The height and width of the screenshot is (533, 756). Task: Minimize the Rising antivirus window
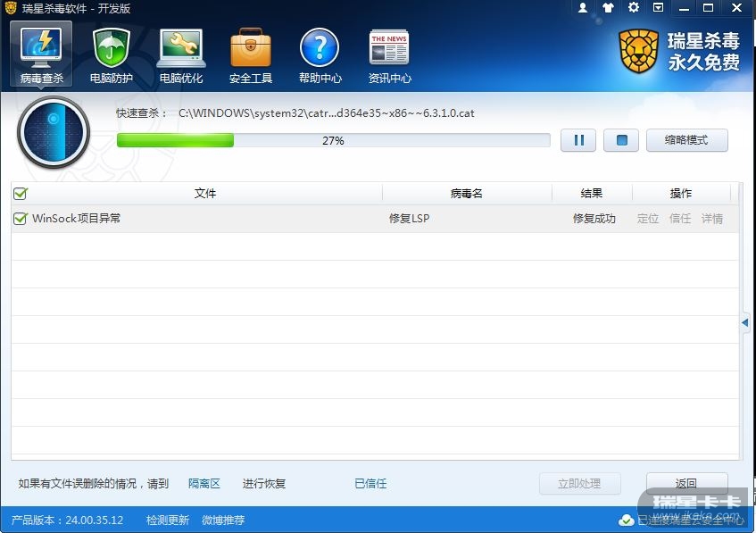(684, 8)
